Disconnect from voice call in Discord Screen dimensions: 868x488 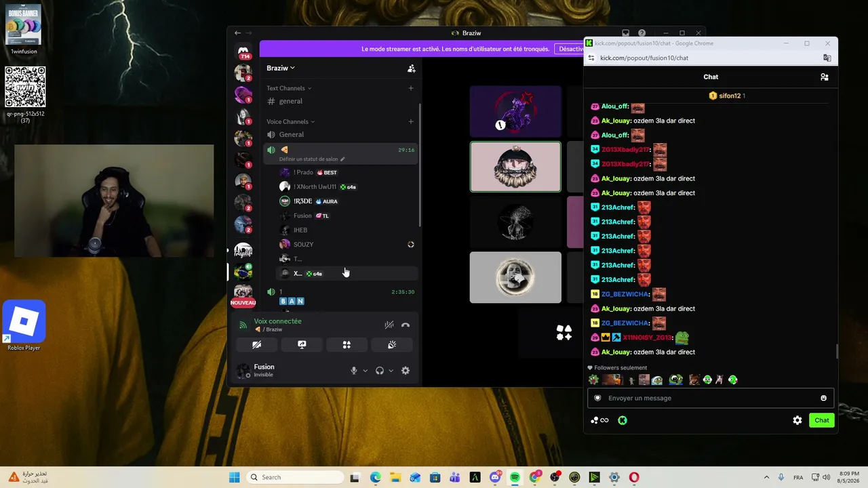pos(406,325)
